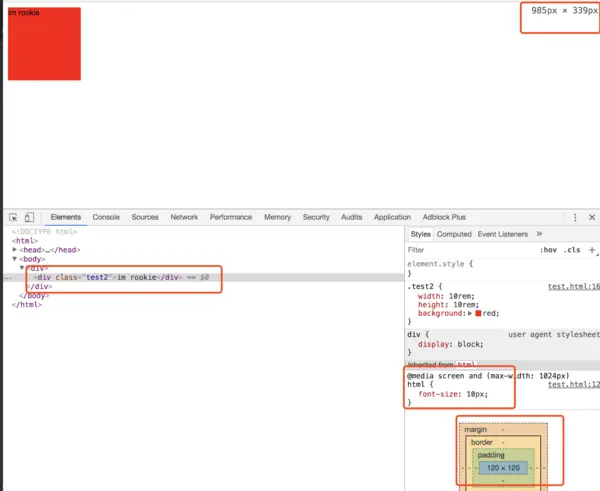
Task: Select the opening html tag node
Action: pyautogui.click(x=24, y=241)
